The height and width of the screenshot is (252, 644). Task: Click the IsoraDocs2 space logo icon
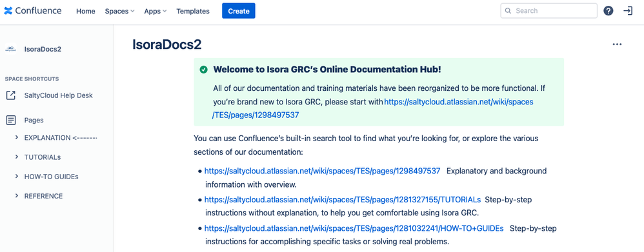[11, 49]
